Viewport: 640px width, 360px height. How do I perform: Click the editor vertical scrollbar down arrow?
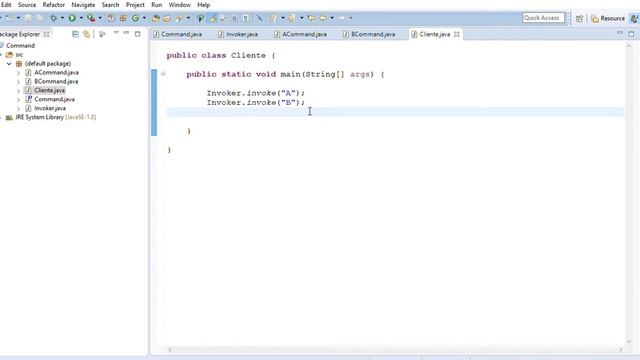tap(629, 341)
